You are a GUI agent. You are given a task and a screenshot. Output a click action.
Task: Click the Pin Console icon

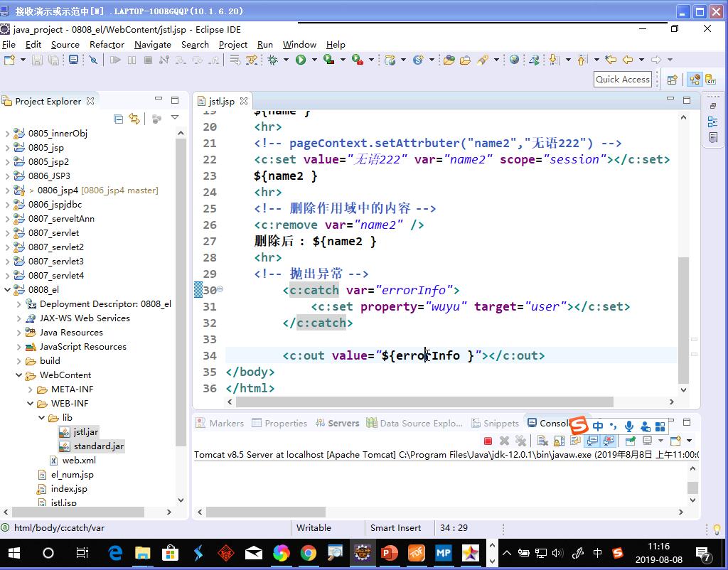[630, 441]
